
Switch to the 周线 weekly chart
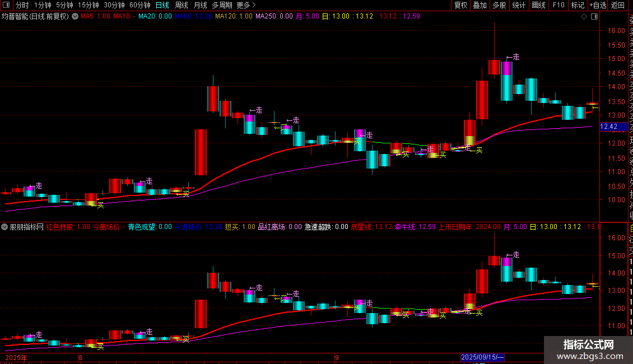pyautogui.click(x=181, y=5)
